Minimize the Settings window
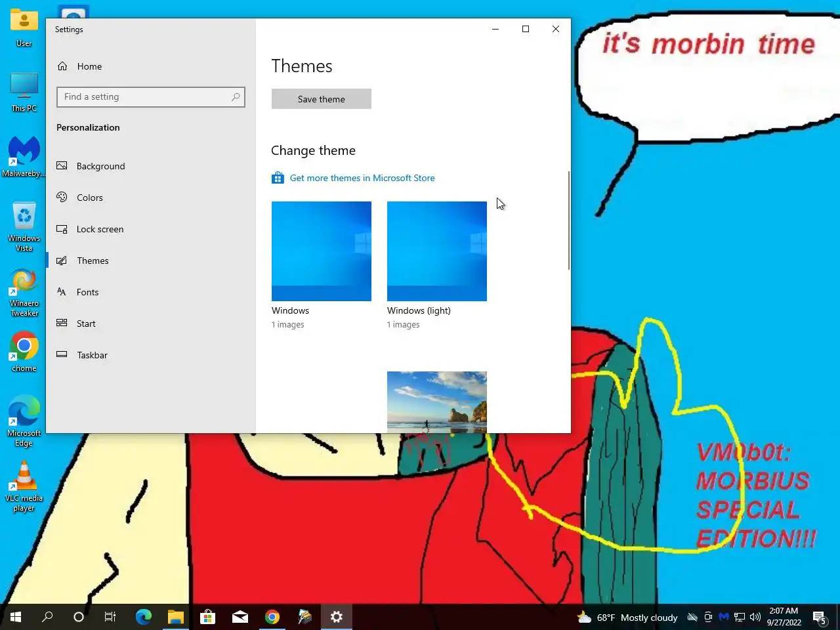Screen dimensions: 840x630 495,29
